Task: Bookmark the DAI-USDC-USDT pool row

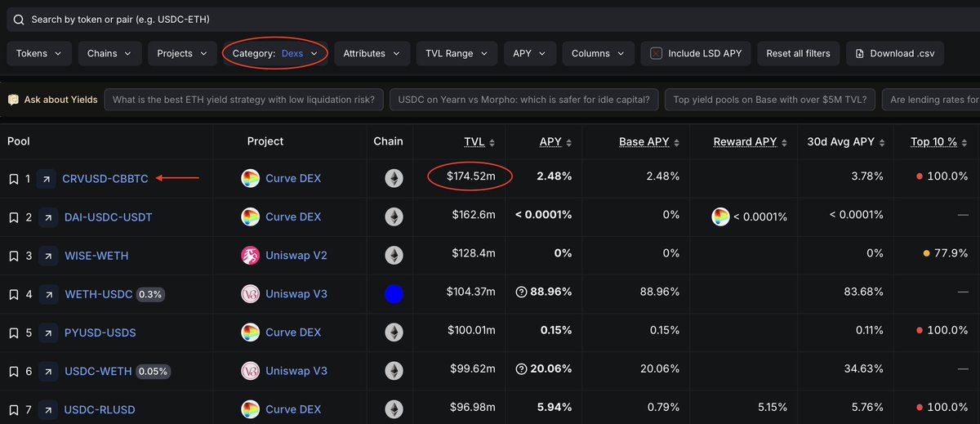Action: [13, 217]
